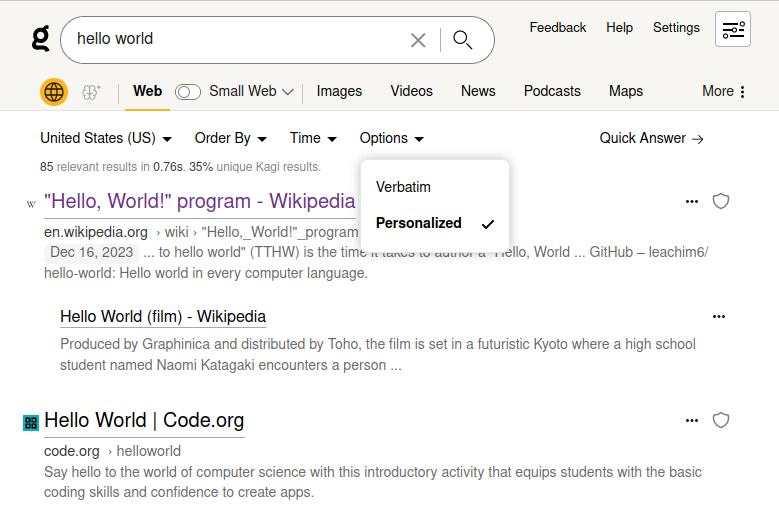Click the Wikipedia favicon
The image size is (779, 531).
[x=31, y=204]
